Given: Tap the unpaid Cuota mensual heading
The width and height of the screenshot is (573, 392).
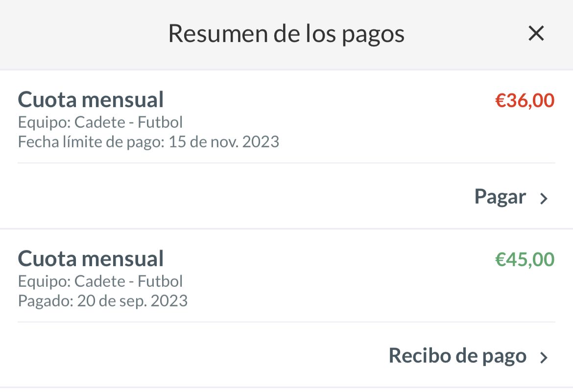Looking at the screenshot, I should point(91,100).
